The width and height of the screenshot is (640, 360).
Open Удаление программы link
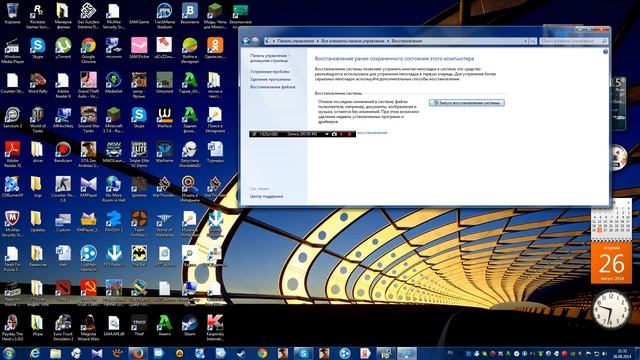(270, 79)
